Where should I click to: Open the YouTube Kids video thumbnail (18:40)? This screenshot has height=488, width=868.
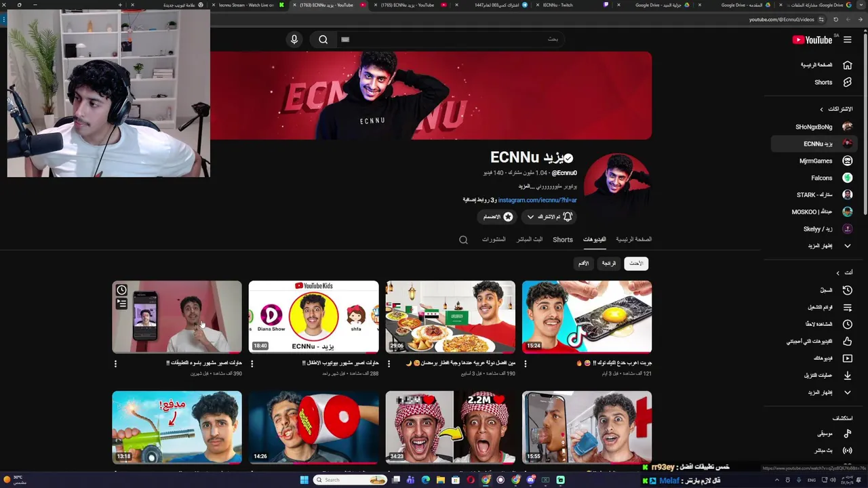tap(313, 317)
